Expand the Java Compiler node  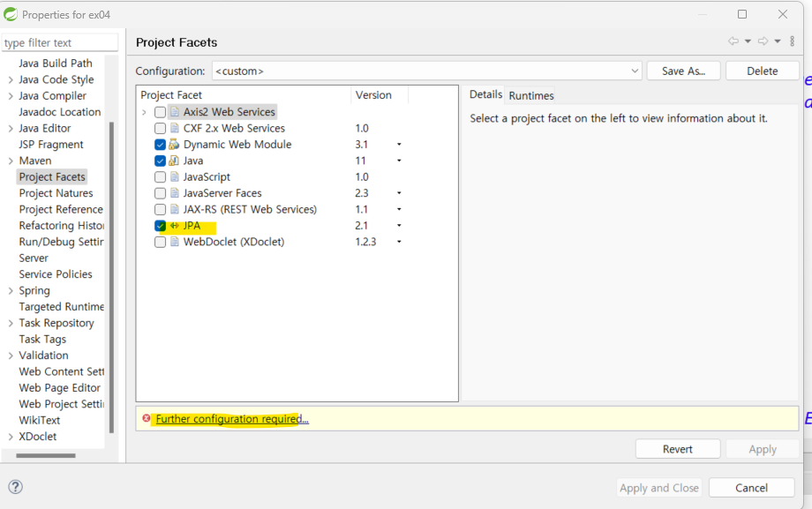pos(11,96)
